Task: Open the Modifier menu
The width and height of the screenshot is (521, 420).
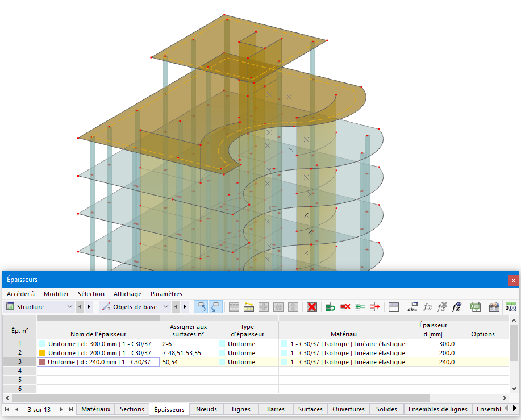Action: [x=56, y=294]
